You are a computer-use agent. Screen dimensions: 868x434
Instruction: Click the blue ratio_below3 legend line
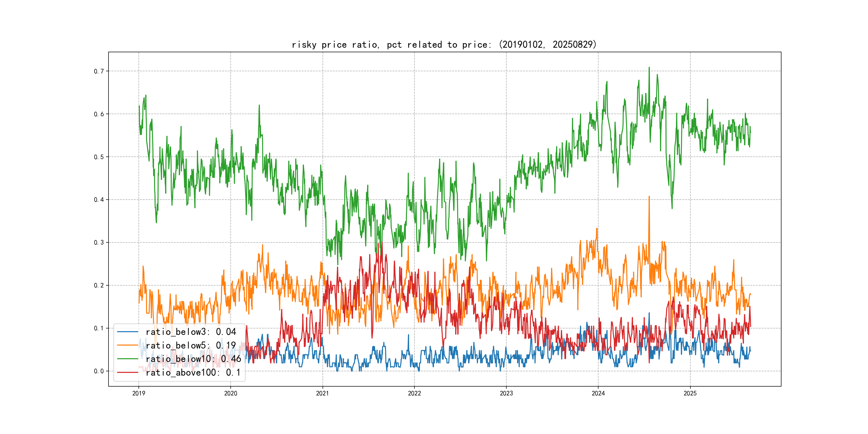pos(127,332)
